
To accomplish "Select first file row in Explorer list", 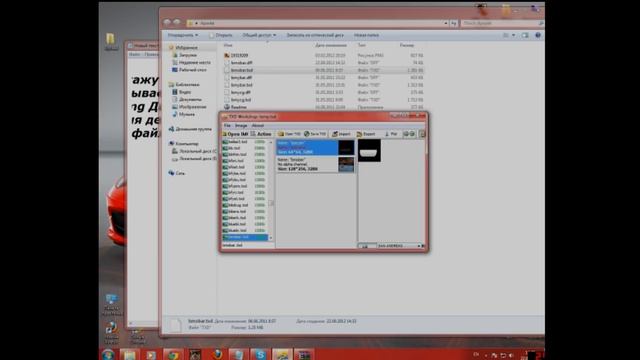I will pyautogui.click(x=323, y=55).
